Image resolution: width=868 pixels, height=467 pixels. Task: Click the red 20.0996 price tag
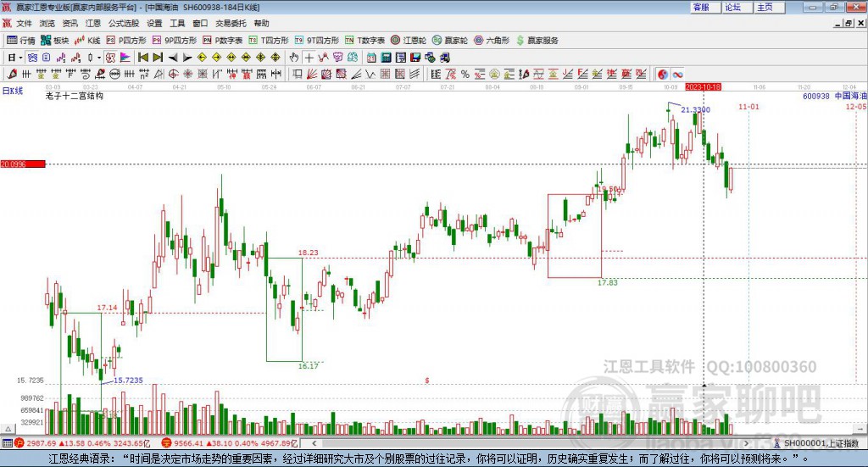23,164
